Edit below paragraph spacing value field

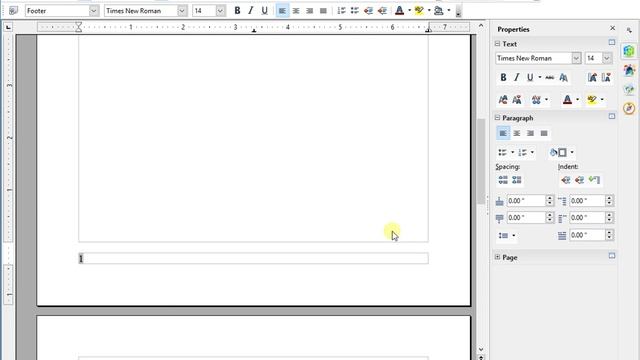[526, 218]
